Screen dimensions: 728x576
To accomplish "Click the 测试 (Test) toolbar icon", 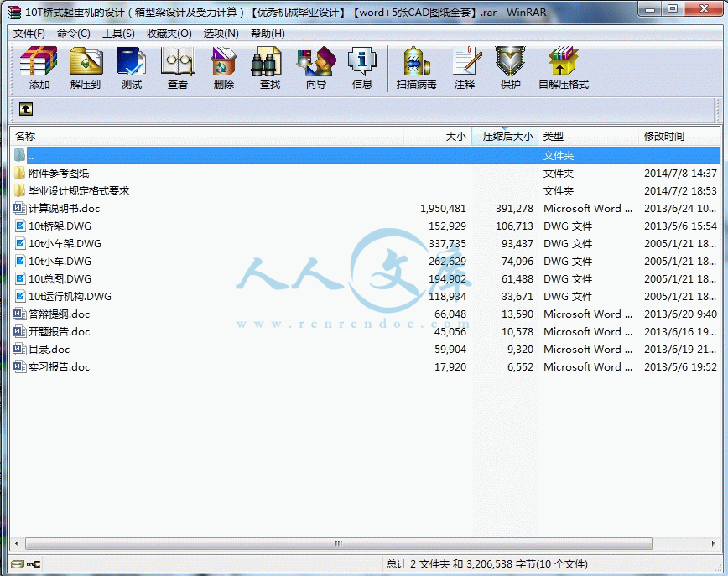I will tap(132, 61).
